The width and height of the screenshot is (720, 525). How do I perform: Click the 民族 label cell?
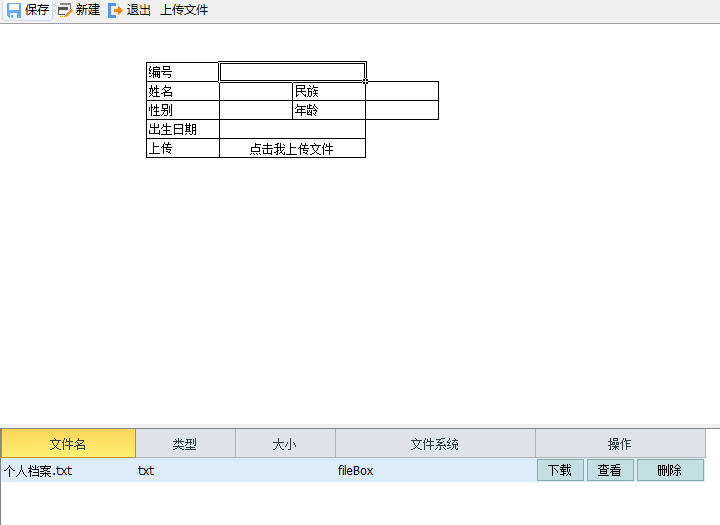[329, 91]
